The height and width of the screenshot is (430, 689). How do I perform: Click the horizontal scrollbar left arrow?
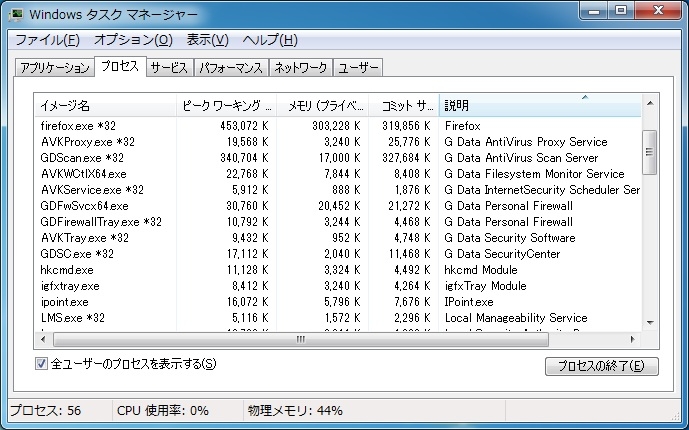[x=43, y=339]
